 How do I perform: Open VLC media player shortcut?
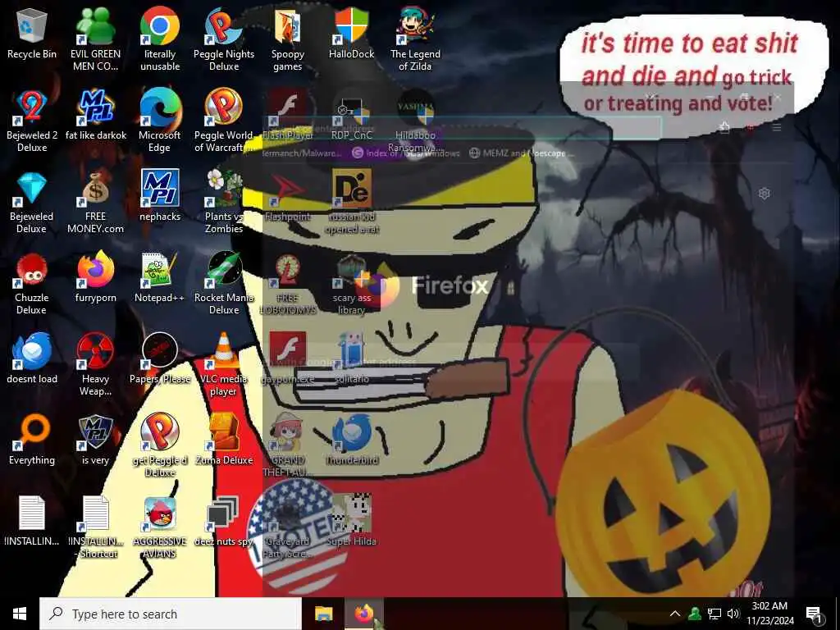[x=224, y=365]
